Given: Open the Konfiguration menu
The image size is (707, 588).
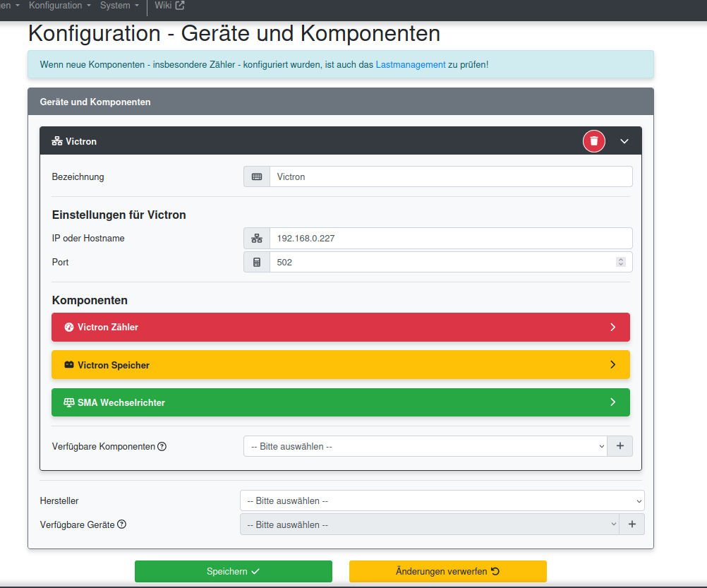Looking at the screenshot, I should (59, 6).
